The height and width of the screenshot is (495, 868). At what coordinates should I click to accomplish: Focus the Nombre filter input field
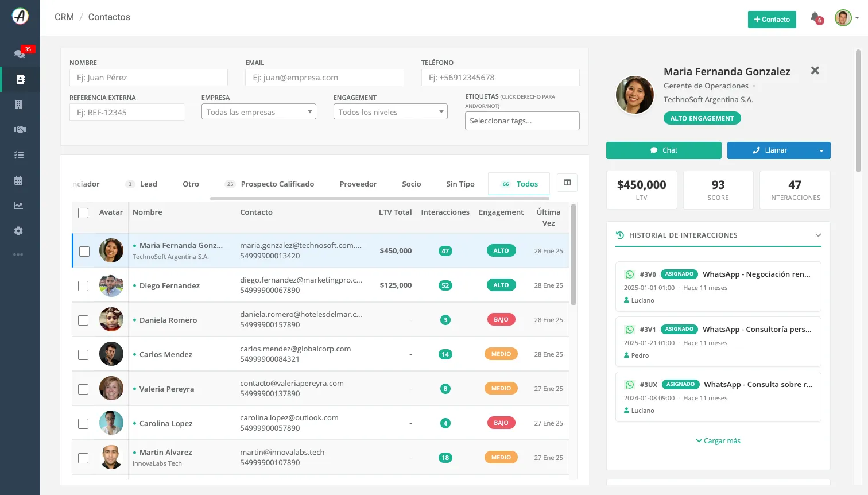click(149, 78)
